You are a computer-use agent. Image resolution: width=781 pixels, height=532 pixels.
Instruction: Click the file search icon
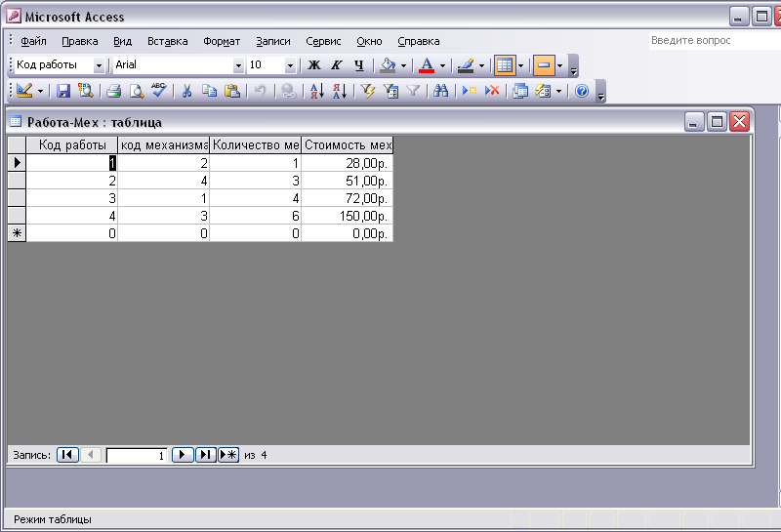(x=85, y=91)
